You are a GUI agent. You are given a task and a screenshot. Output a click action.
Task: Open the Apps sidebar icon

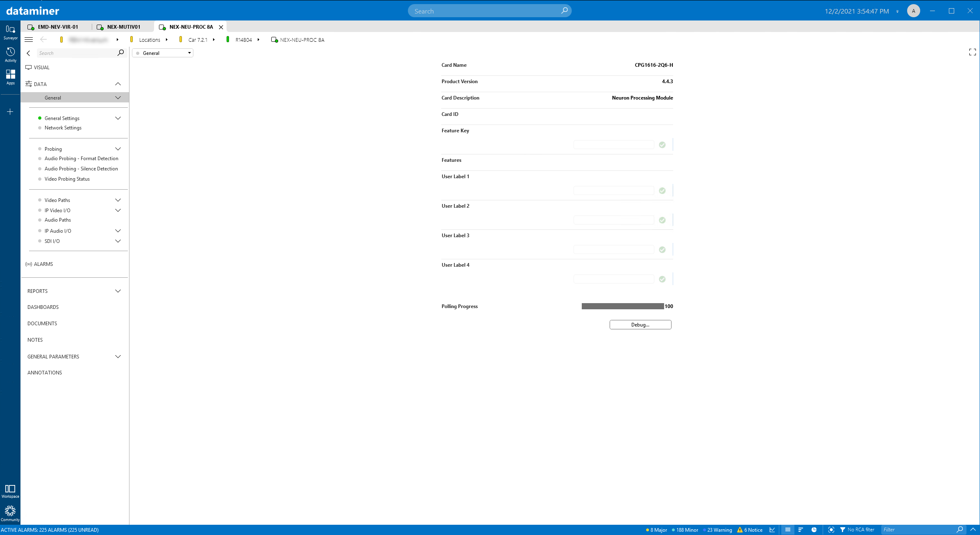click(10, 77)
